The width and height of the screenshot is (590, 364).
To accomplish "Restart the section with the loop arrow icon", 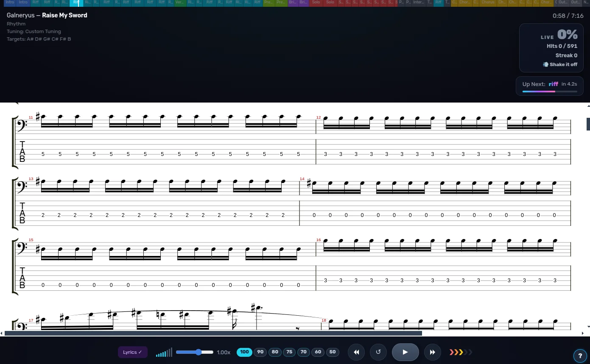I will click(x=378, y=352).
